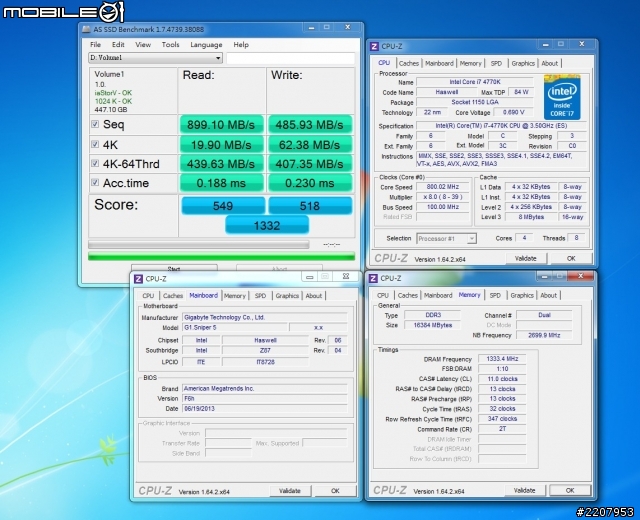The height and width of the screenshot is (520, 640).
Task: Click the AS SSD Benchmark title bar icon
Action: (86, 29)
